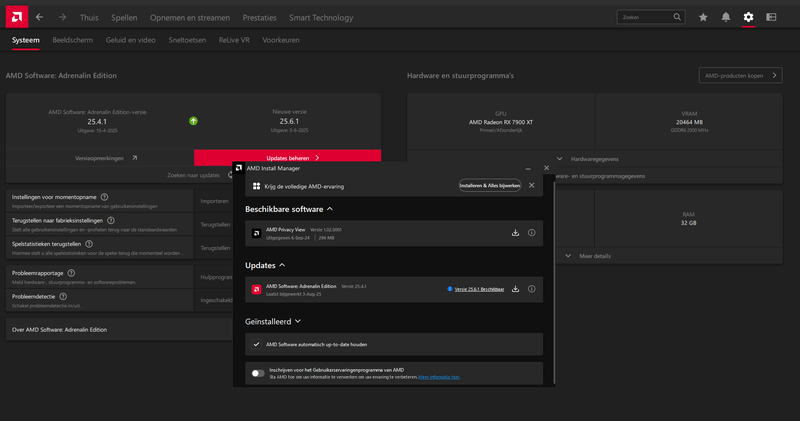Open the notifications bell
The width and height of the screenshot is (800, 421).
click(725, 17)
